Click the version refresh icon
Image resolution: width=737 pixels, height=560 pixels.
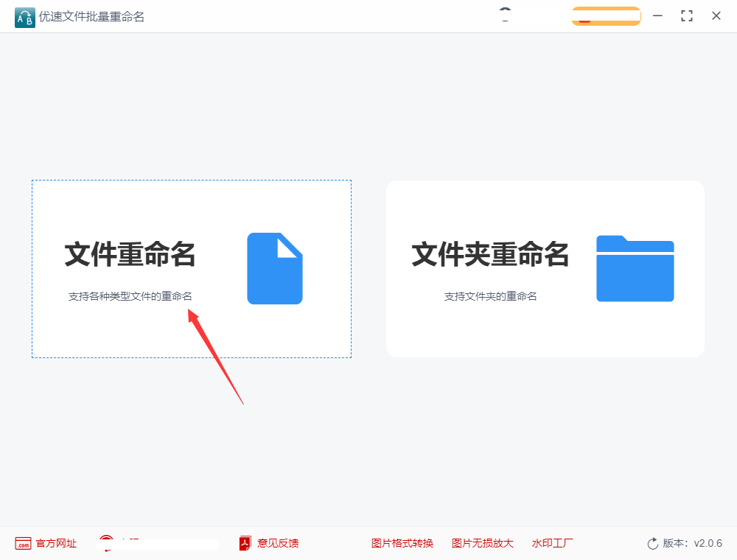[653, 544]
